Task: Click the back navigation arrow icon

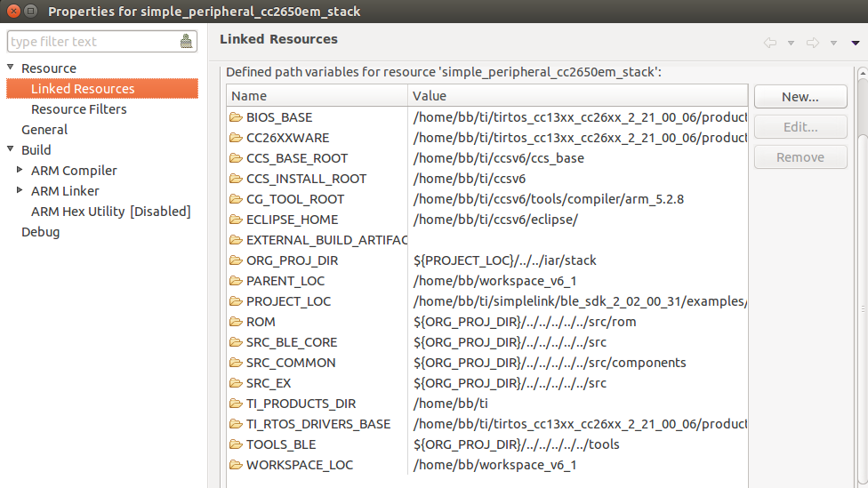Action: pyautogui.click(x=769, y=43)
